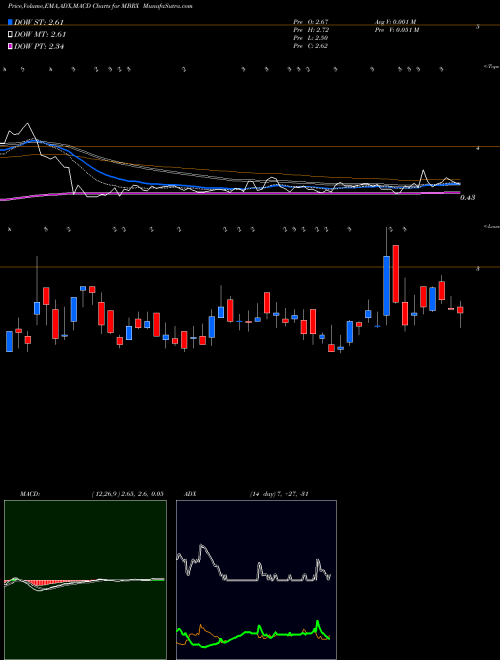Click the magenta DOW PT legend swatch
The width and height of the screenshot is (500, 660).
[10, 46]
